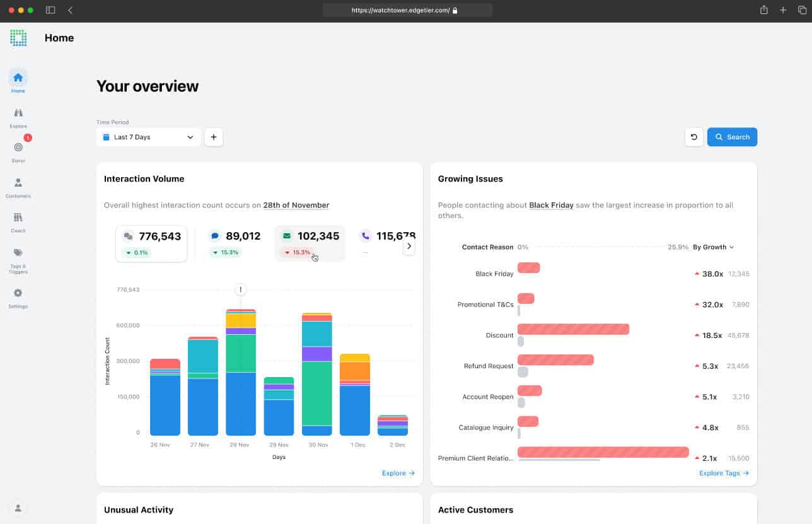Follow the Explore Tags link
This screenshot has height=524, width=812.
click(x=724, y=473)
